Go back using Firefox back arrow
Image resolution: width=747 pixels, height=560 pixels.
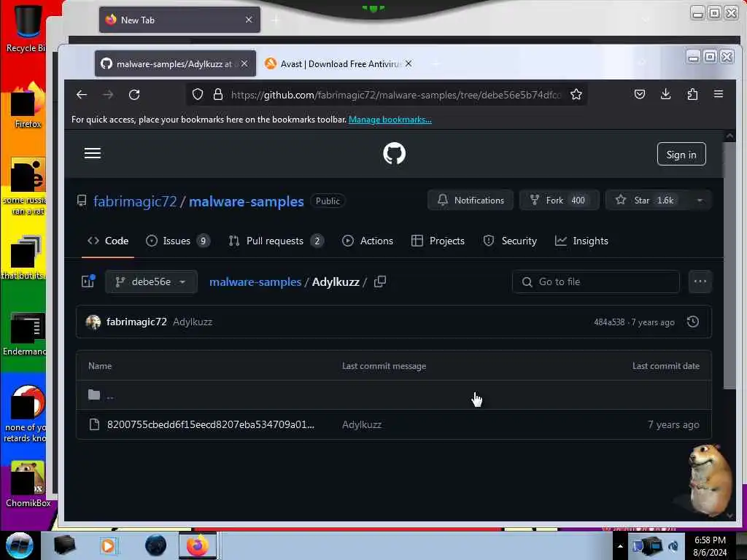click(82, 95)
